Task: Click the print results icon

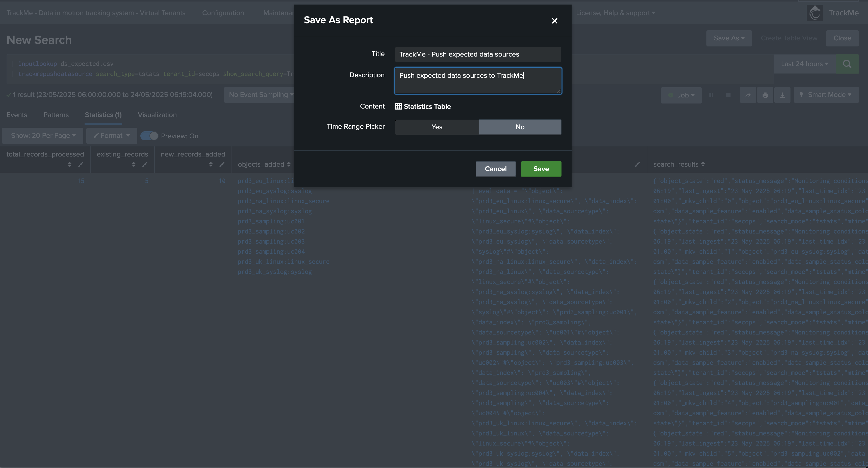Action: click(x=765, y=95)
